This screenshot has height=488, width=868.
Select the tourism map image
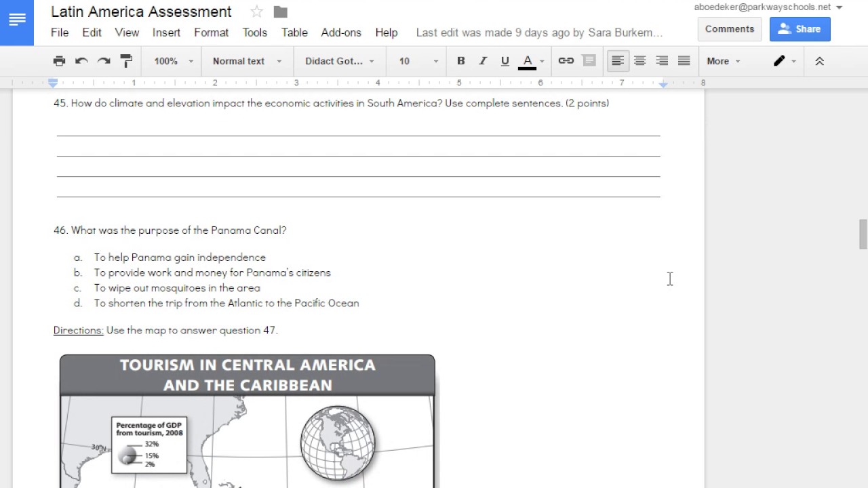[x=248, y=420]
